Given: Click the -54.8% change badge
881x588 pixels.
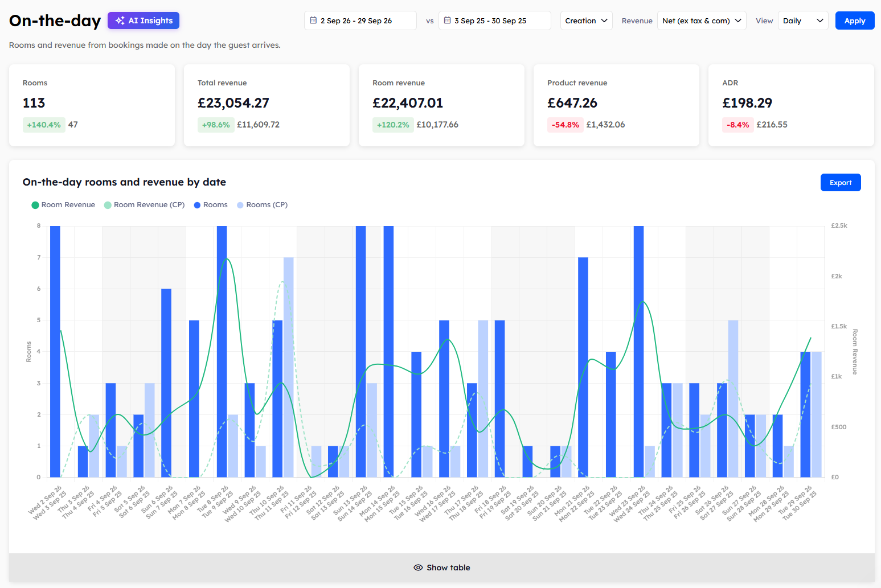Looking at the screenshot, I should point(566,125).
